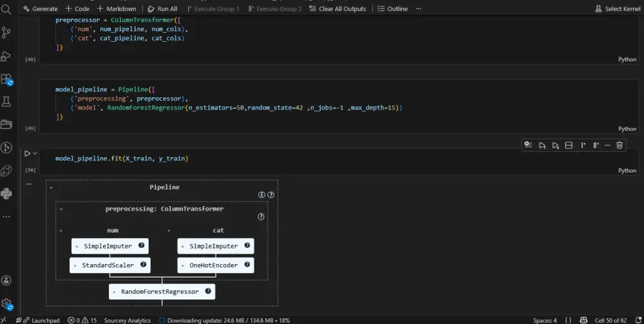This screenshot has width=644, height=324.
Task: Open the Testing flask view
Action: pyautogui.click(x=6, y=101)
